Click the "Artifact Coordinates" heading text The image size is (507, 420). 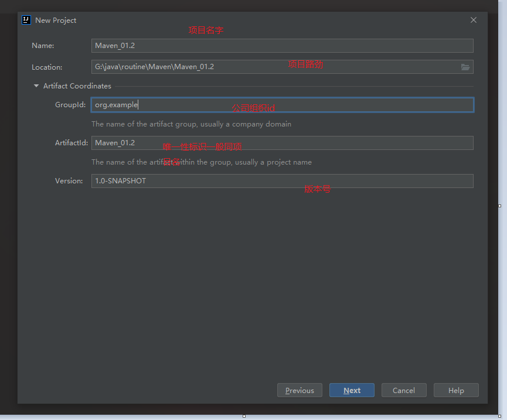click(77, 86)
